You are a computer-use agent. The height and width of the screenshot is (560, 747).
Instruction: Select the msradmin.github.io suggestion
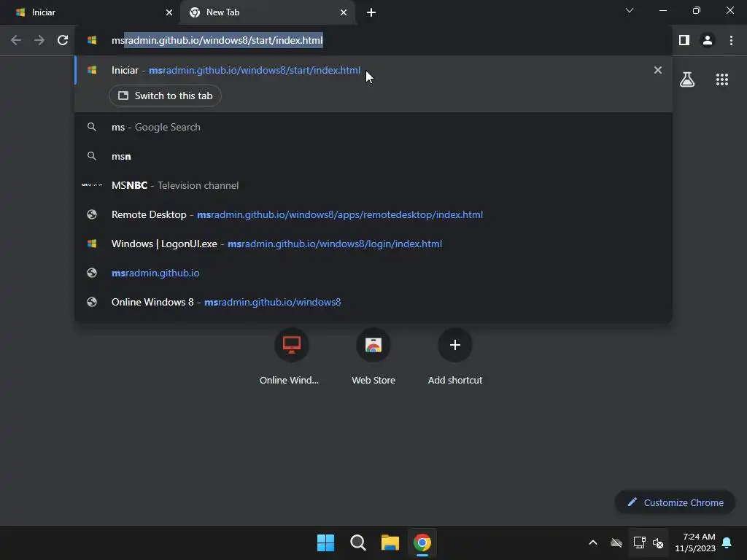tap(373, 273)
